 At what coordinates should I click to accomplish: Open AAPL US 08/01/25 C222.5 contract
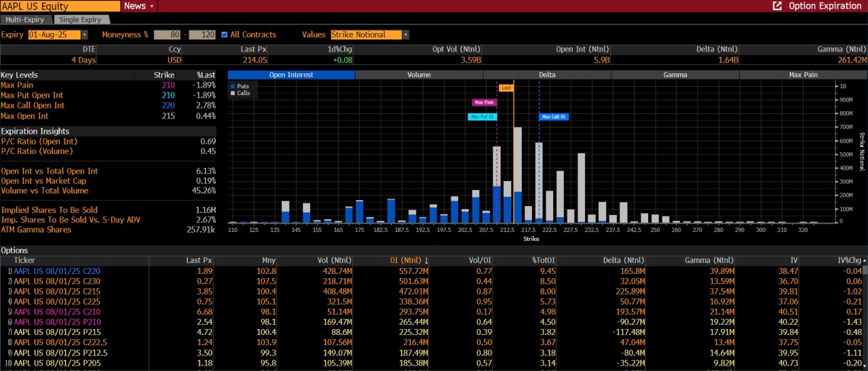60,342
